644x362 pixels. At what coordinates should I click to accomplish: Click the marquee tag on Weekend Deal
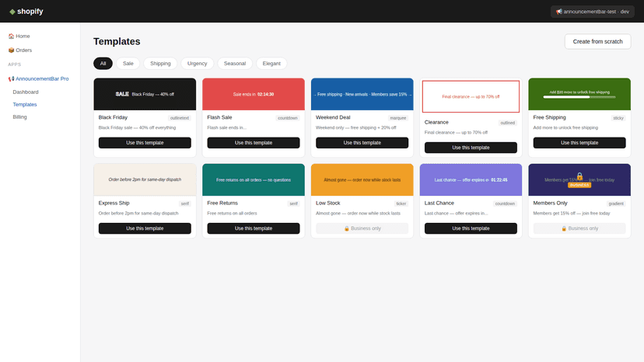tap(398, 118)
